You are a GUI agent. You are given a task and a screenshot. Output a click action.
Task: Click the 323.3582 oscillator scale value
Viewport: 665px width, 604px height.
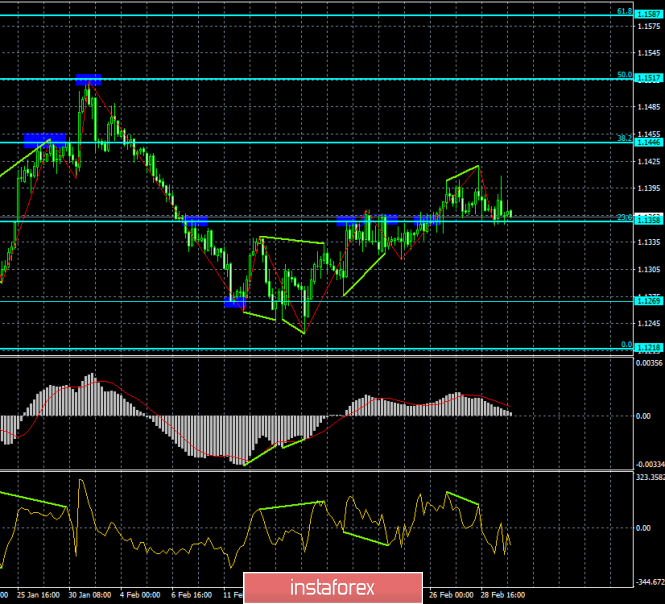click(x=649, y=479)
